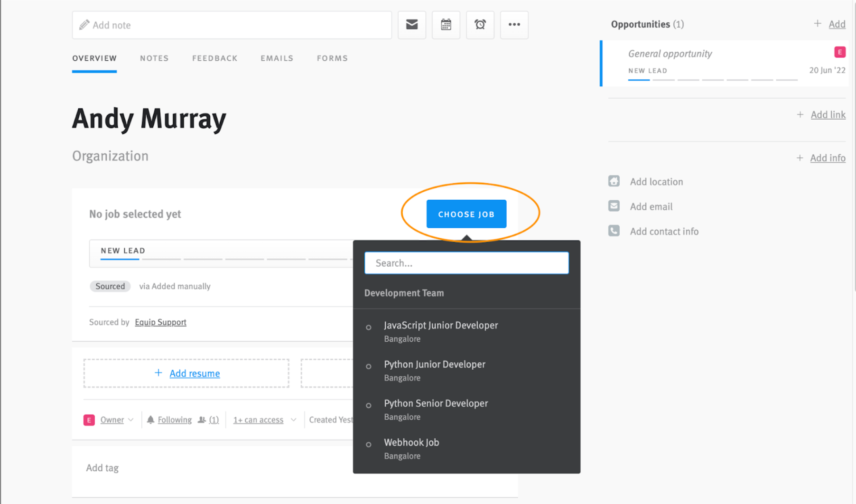Screen dimensions: 856x504
Task: Switch to the Emails tab
Action: click(277, 58)
